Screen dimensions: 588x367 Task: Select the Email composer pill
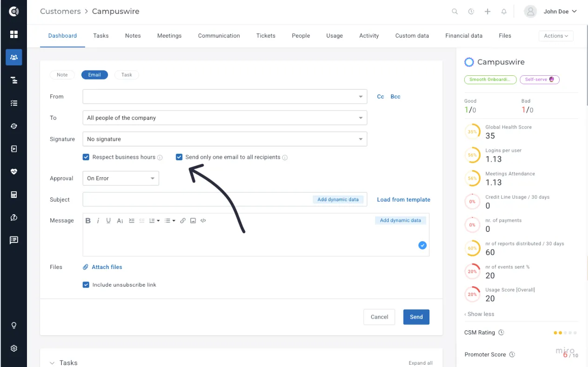(x=94, y=75)
